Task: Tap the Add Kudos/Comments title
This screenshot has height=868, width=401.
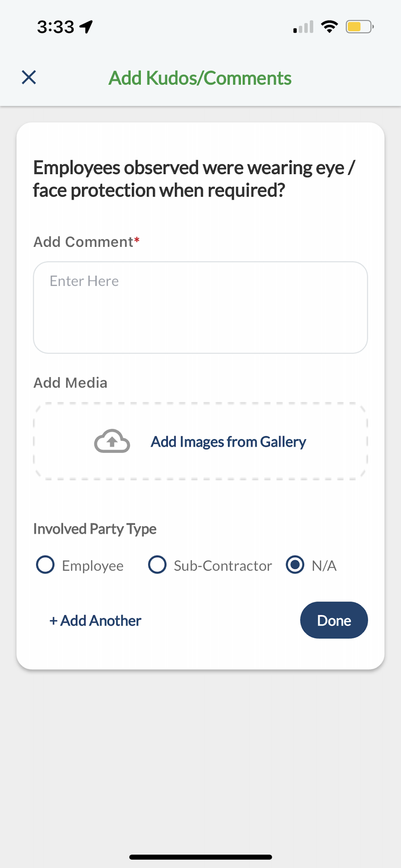Action: coord(200,78)
